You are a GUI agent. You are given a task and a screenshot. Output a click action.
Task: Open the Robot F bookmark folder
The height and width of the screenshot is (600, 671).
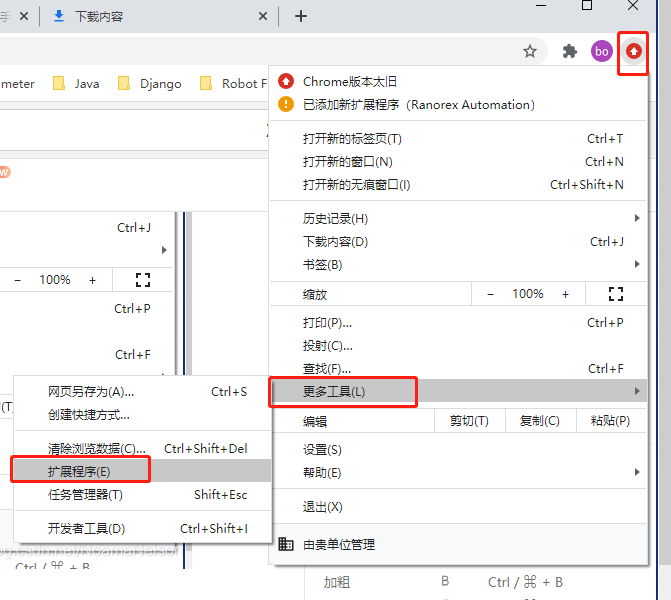[234, 83]
